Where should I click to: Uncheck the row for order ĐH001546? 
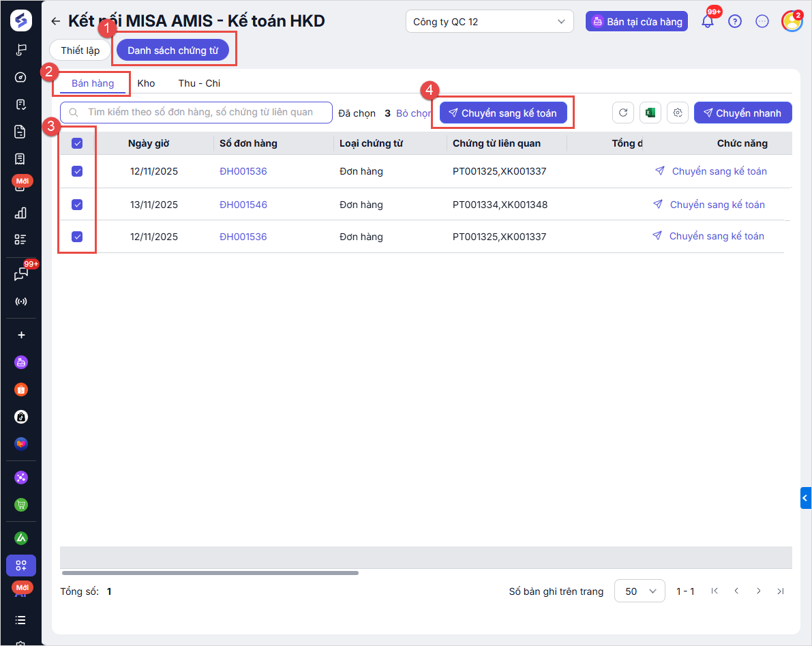[77, 205]
